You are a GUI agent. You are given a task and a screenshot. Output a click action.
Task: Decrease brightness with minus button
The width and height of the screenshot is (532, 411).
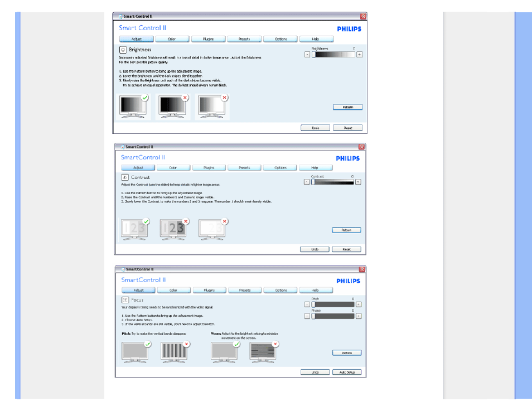[307, 54]
